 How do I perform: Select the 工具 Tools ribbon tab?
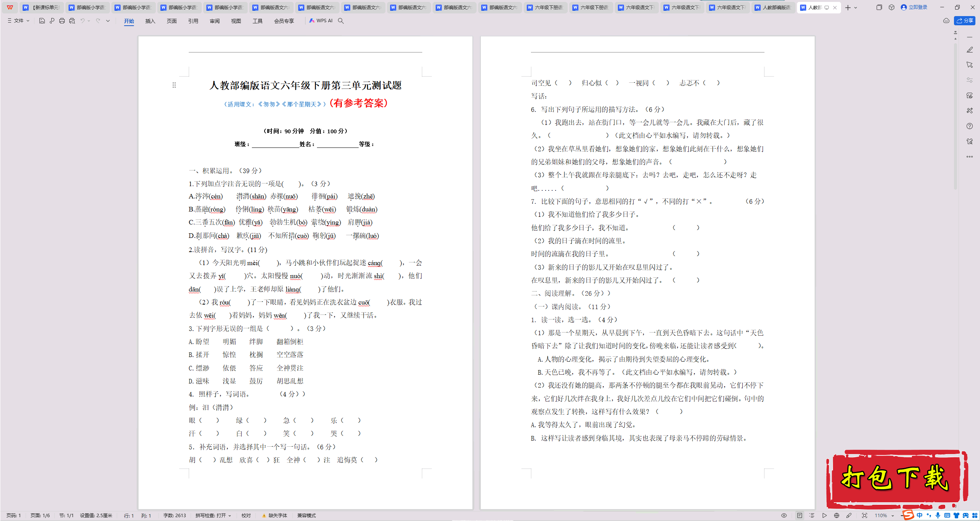[258, 21]
